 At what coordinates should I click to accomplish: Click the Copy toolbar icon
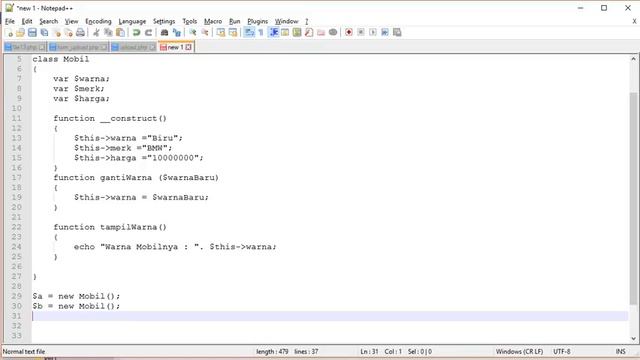click(109, 33)
